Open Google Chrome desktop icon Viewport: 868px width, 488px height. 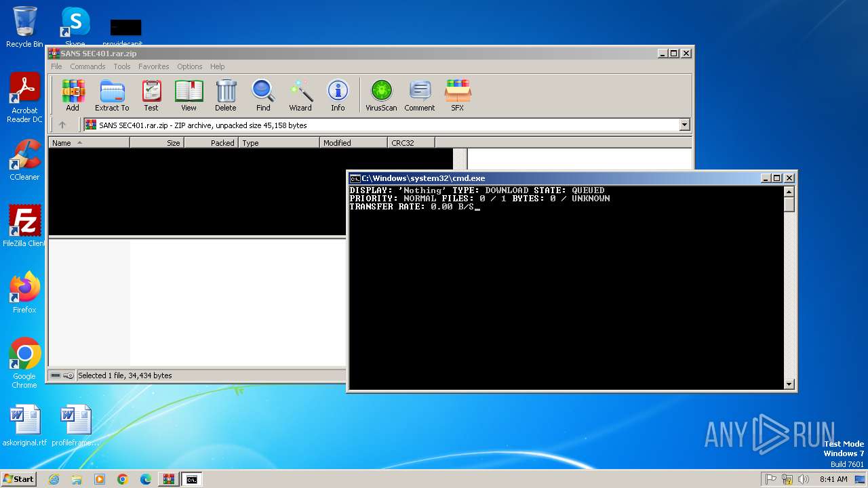[x=24, y=363]
